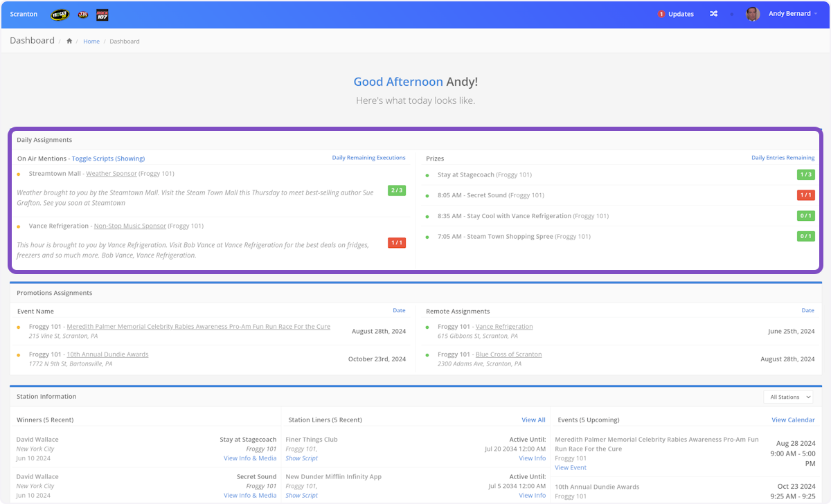
Task: Click Andy Bernard's profile avatar
Action: point(753,14)
